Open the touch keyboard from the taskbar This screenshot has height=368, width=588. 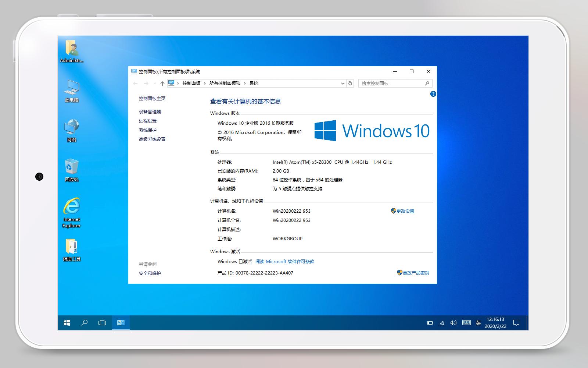click(x=466, y=323)
